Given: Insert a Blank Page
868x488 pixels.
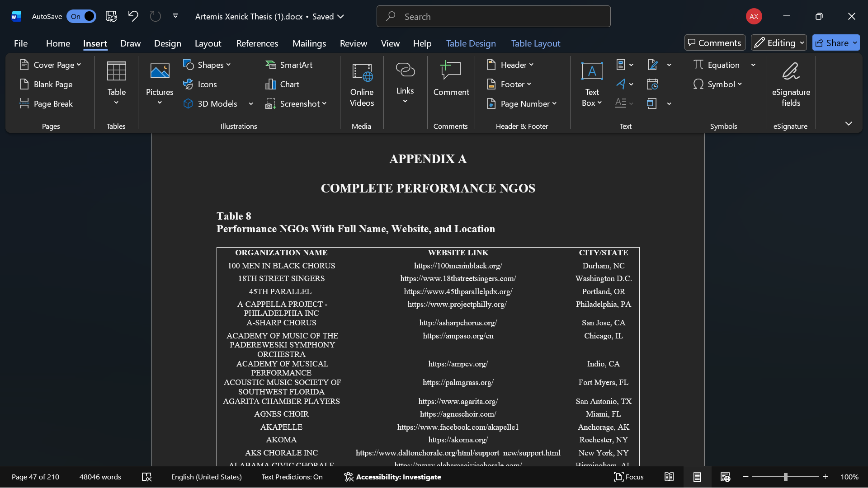Looking at the screenshot, I should point(46,84).
